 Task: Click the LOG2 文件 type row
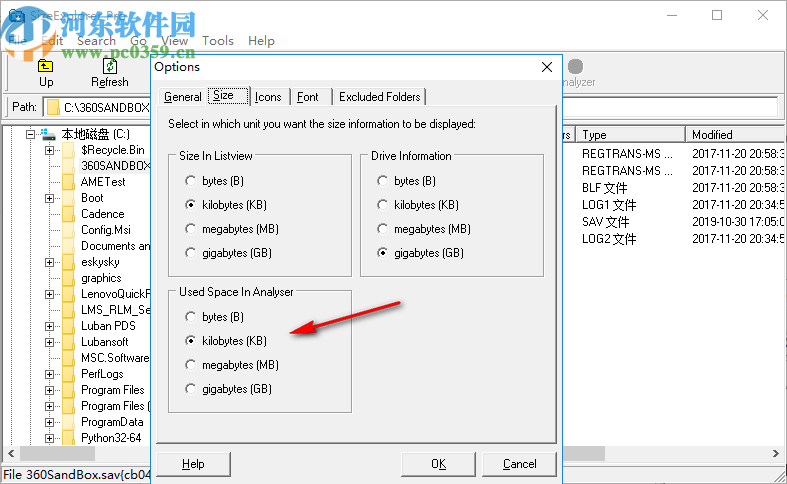tap(609, 239)
